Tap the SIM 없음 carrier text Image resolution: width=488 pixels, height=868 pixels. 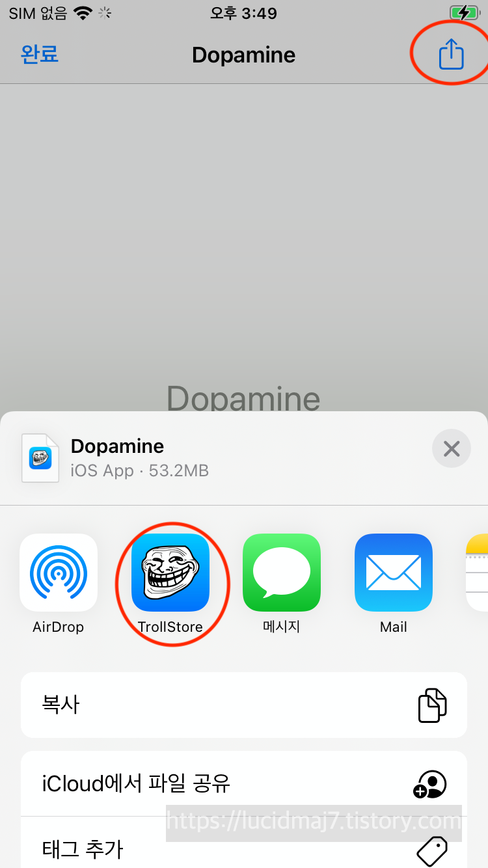point(37,13)
